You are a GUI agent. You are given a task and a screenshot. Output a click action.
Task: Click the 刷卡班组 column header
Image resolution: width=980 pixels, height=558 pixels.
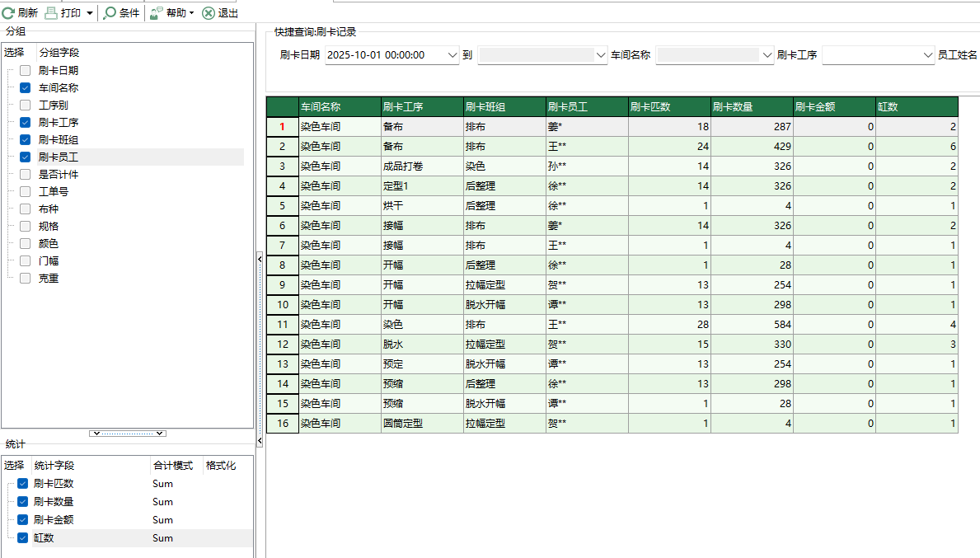(504, 106)
